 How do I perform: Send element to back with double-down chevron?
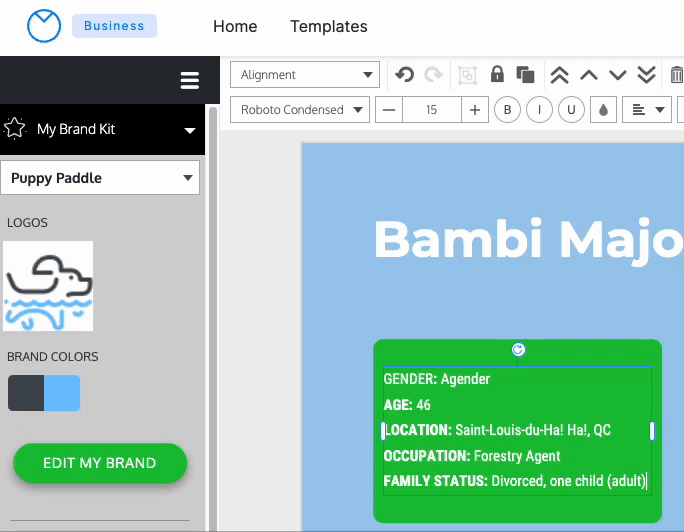[646, 75]
